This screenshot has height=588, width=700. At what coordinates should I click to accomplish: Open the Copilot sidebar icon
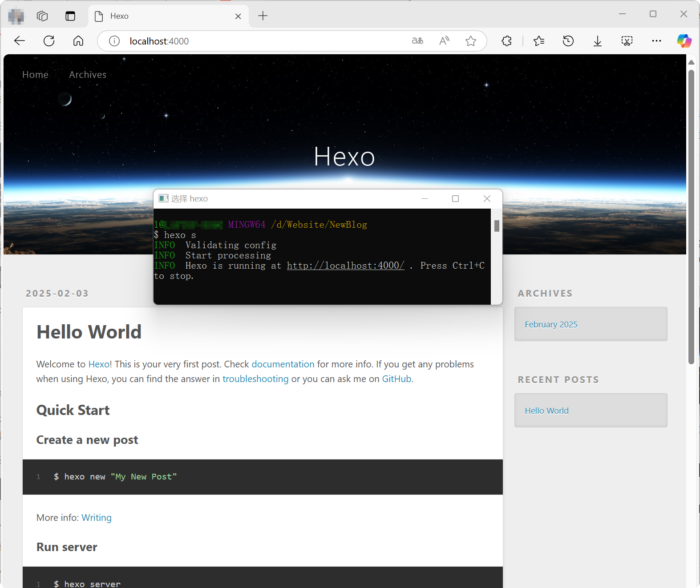pyautogui.click(x=684, y=41)
